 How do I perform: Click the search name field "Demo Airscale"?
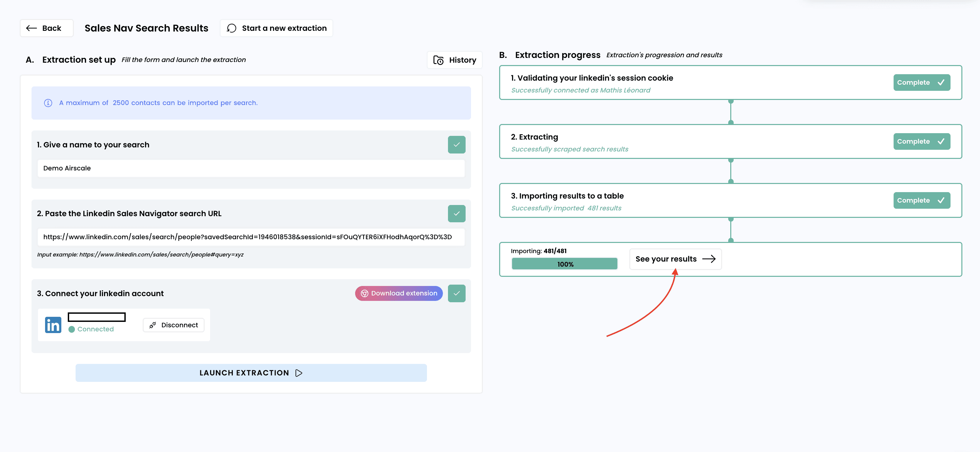pyautogui.click(x=251, y=168)
